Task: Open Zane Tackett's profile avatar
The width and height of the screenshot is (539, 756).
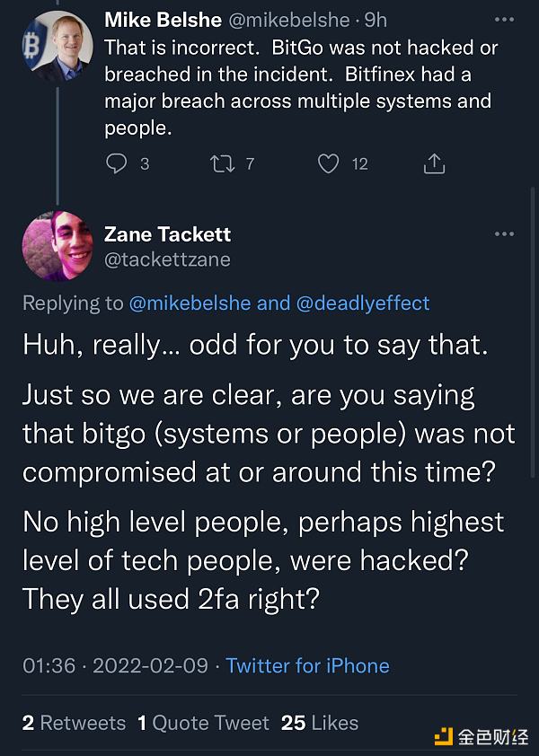Action: pyautogui.click(x=57, y=246)
